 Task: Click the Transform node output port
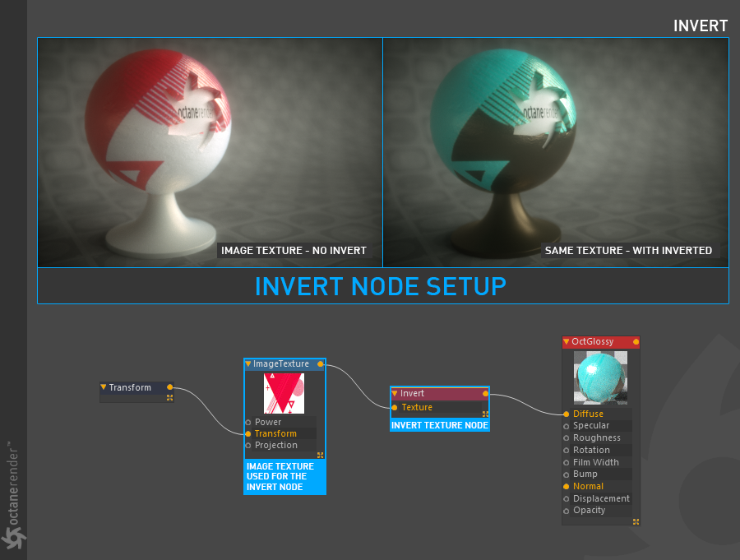pos(170,386)
